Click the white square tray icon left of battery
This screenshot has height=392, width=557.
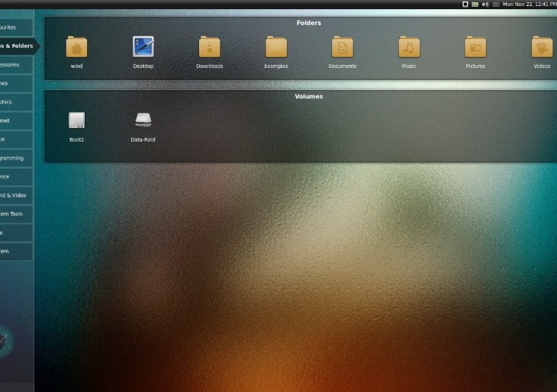(x=465, y=5)
